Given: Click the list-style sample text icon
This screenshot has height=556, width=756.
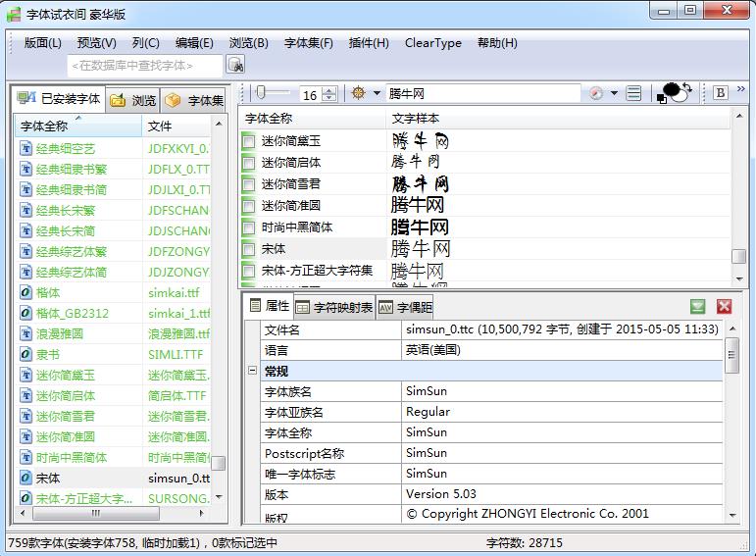Looking at the screenshot, I should pos(634,93).
